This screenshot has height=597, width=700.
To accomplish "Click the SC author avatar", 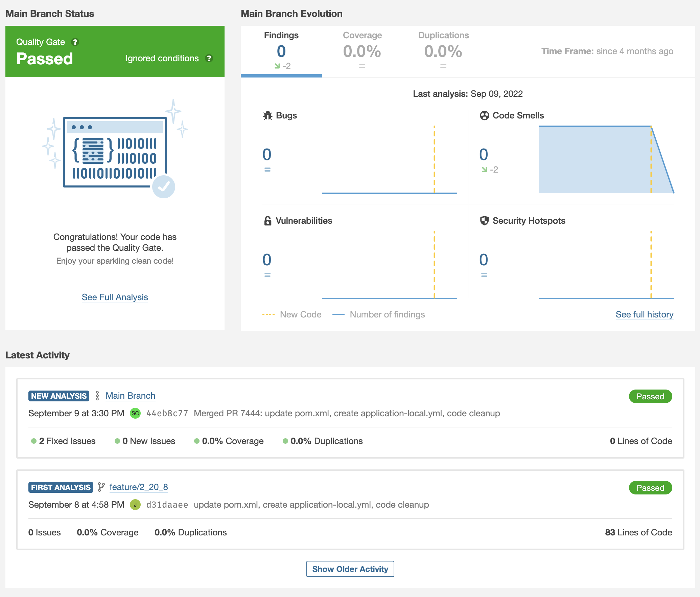I will coord(135,413).
